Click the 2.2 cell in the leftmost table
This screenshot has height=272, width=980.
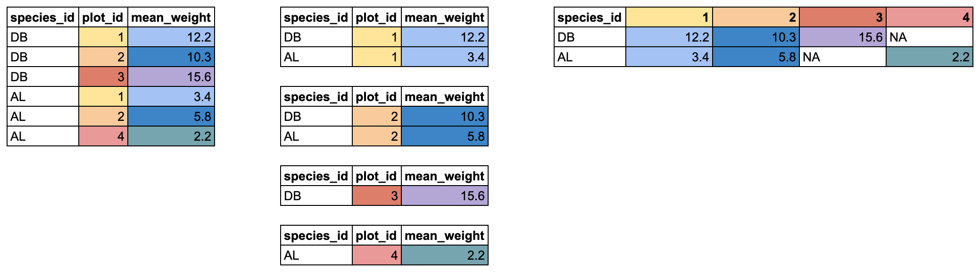[171, 136]
